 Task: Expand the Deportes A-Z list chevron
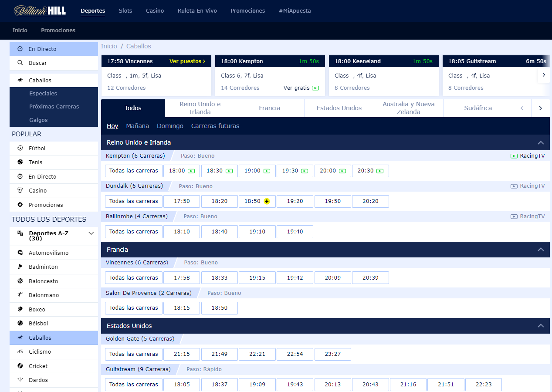(x=91, y=233)
